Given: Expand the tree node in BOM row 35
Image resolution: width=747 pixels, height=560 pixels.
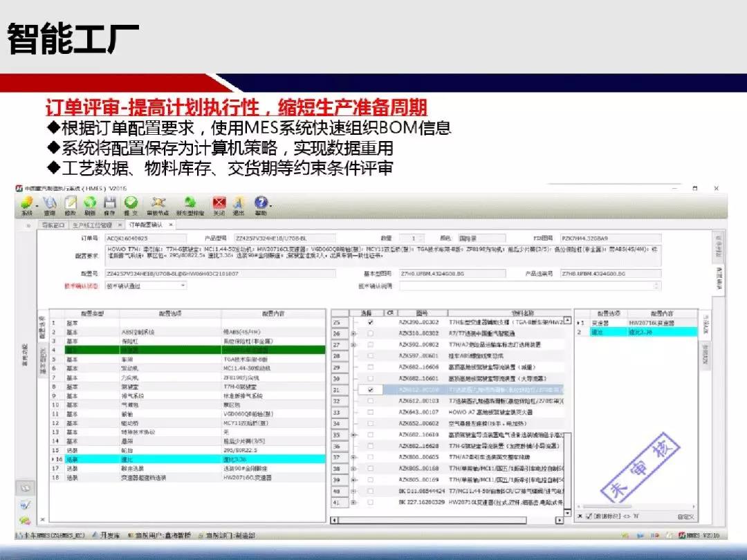Looking at the screenshot, I should click(353, 435).
